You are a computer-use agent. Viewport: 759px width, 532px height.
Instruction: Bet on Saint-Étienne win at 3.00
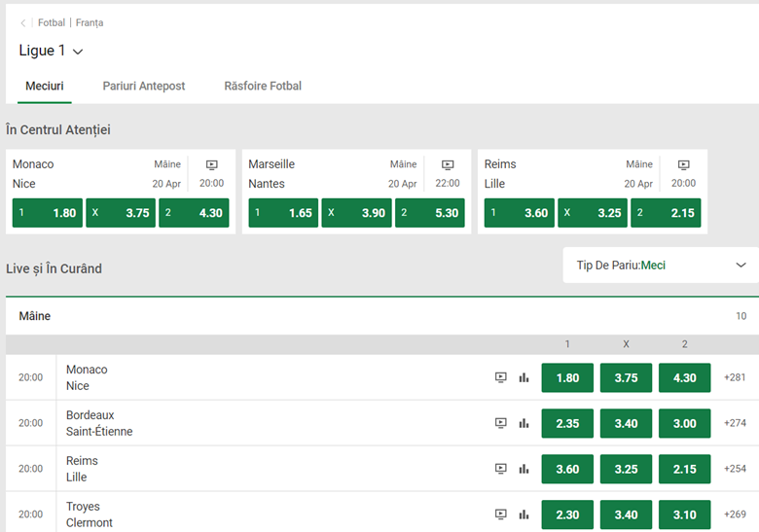pos(684,423)
